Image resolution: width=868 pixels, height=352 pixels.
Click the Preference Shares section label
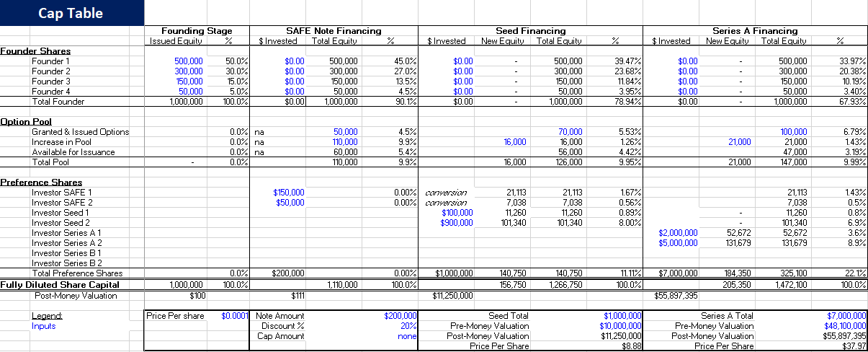(41, 182)
